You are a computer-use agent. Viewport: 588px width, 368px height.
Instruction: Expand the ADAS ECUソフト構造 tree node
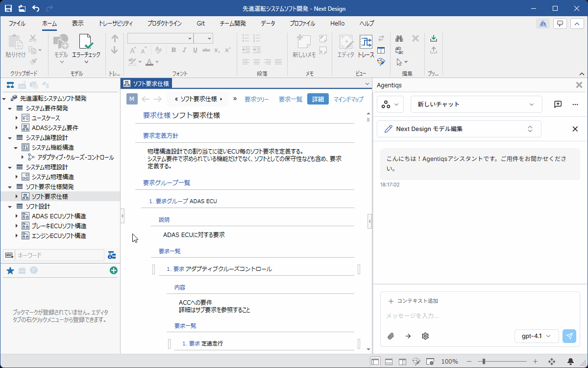click(x=17, y=216)
